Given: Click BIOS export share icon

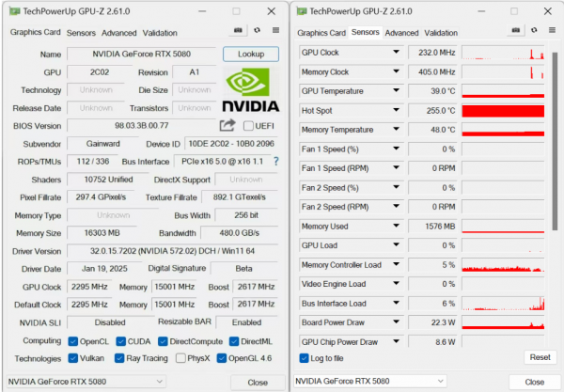Looking at the screenshot, I should click(x=227, y=125).
